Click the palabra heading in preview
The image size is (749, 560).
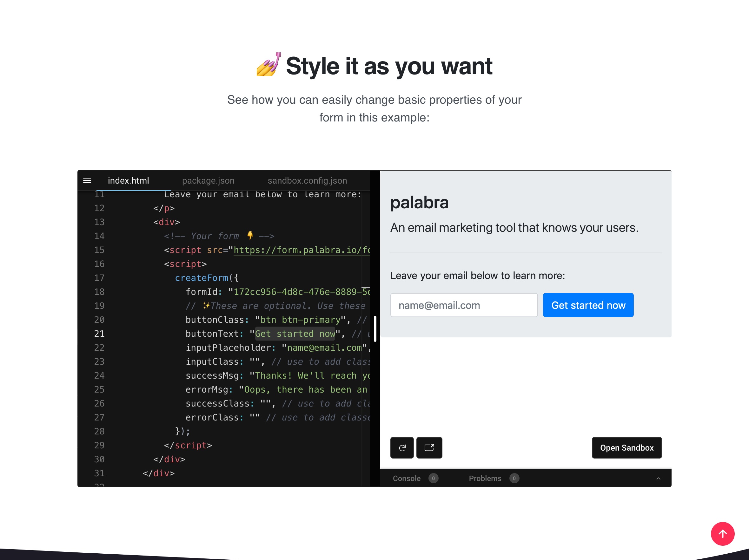(x=419, y=203)
